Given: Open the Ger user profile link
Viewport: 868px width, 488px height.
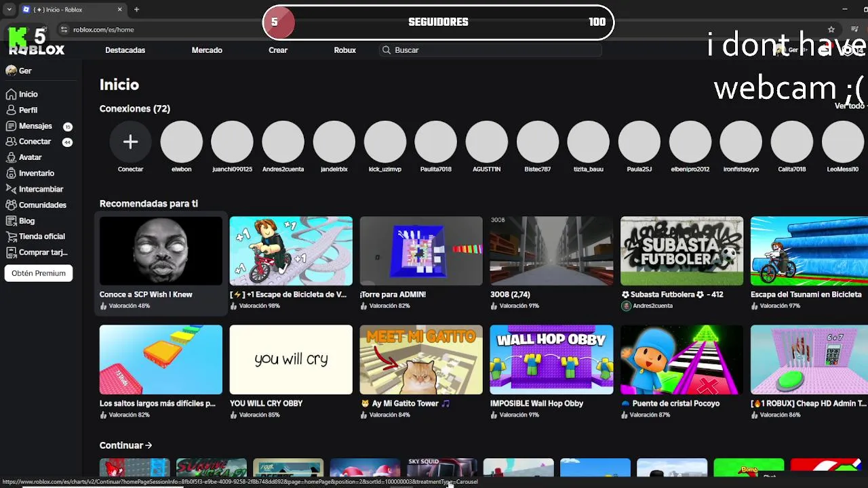Looking at the screenshot, I should 19,70.
